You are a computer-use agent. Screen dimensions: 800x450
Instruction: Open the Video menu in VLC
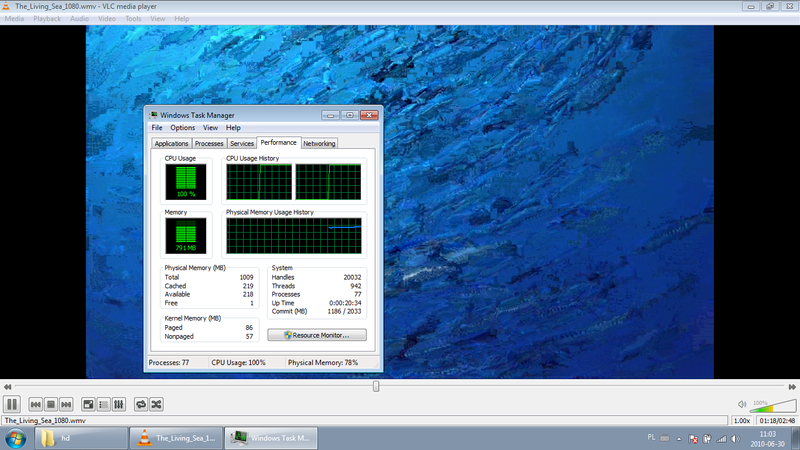click(x=107, y=18)
